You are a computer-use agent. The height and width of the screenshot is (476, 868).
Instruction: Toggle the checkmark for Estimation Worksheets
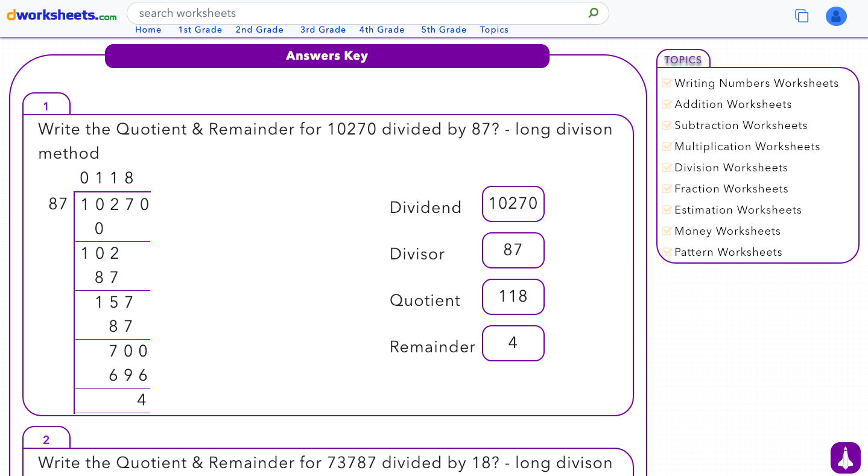(x=667, y=209)
